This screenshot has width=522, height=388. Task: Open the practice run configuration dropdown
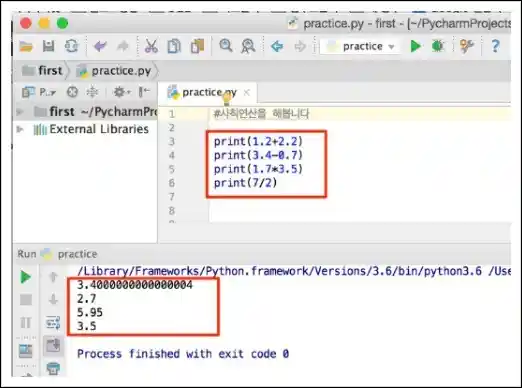pos(362,46)
